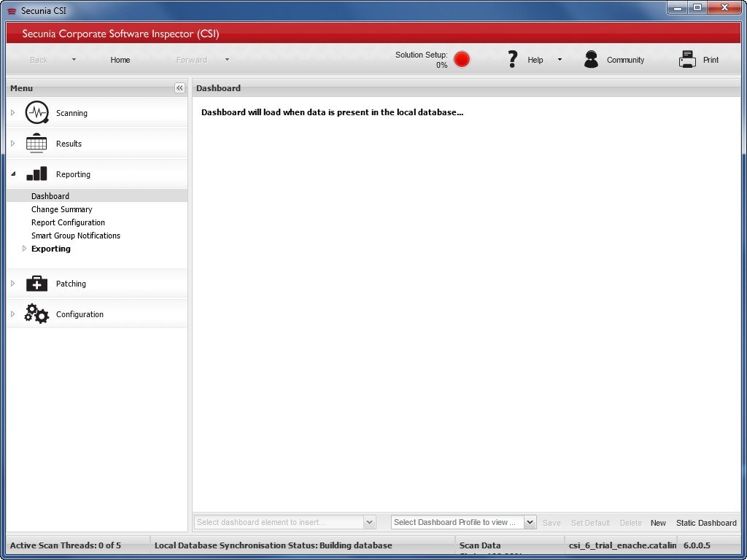Screen dimensions: 747x560
Task: Click the Help toolbar label
Action: [x=535, y=60]
